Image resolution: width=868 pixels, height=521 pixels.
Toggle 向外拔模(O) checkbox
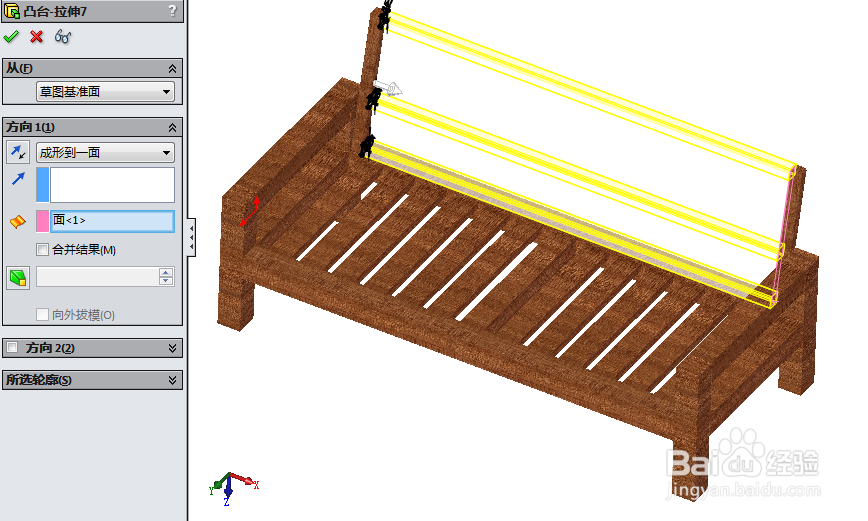coord(42,315)
